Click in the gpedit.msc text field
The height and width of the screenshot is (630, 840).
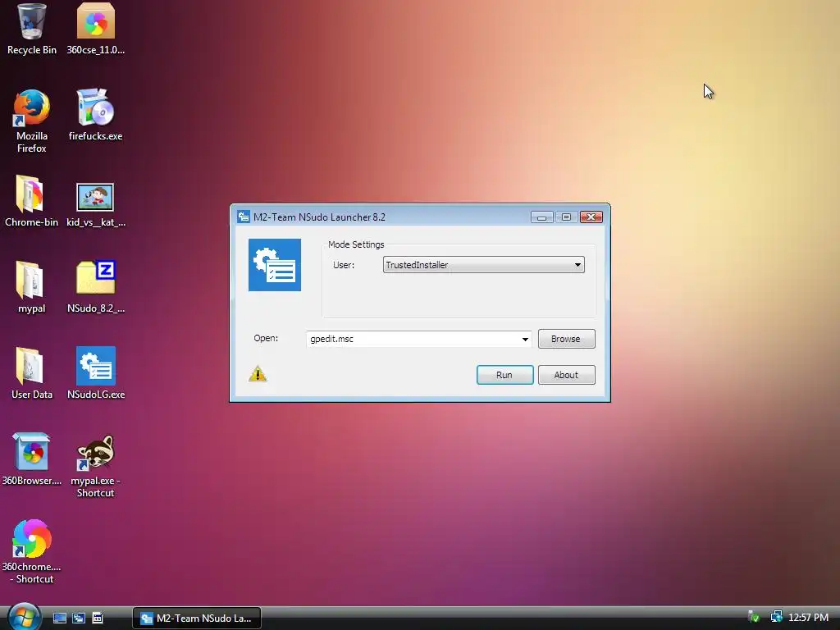413,339
